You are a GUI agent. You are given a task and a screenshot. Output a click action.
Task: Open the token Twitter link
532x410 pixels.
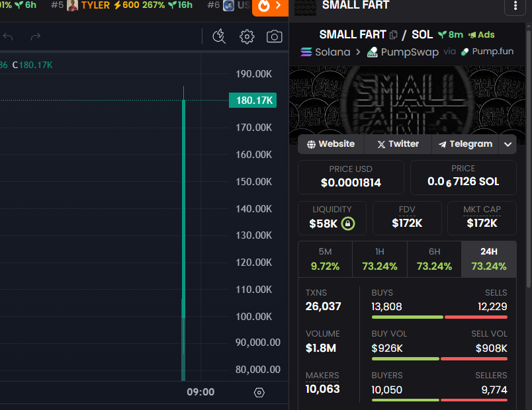(398, 144)
